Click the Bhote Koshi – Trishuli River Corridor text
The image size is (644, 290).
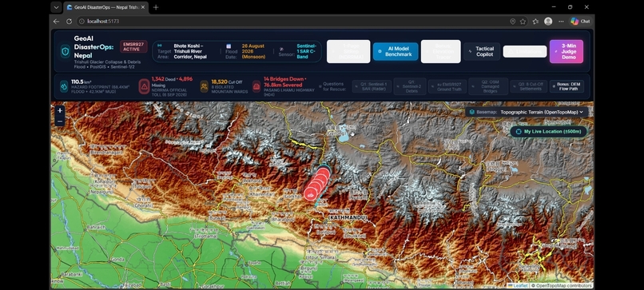point(190,51)
